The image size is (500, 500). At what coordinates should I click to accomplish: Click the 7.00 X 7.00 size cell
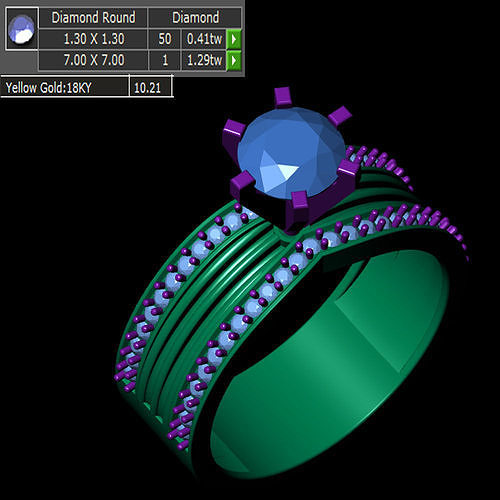tap(94, 61)
